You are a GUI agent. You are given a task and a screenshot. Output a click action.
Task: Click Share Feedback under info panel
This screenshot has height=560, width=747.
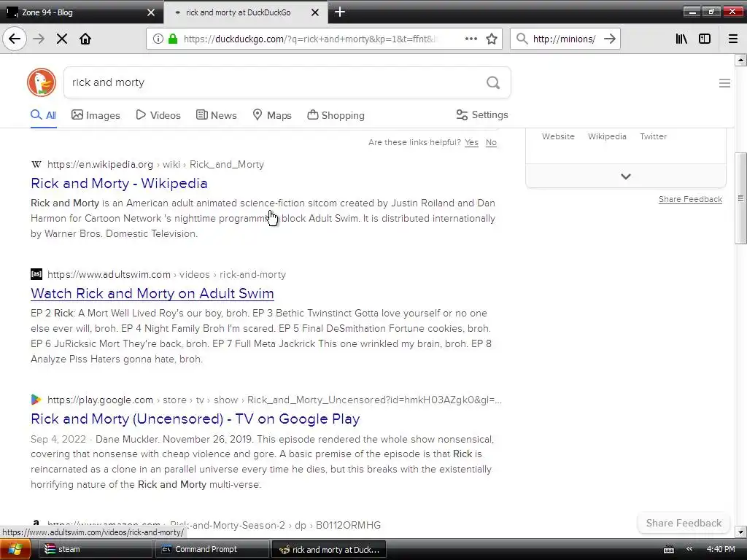690,199
